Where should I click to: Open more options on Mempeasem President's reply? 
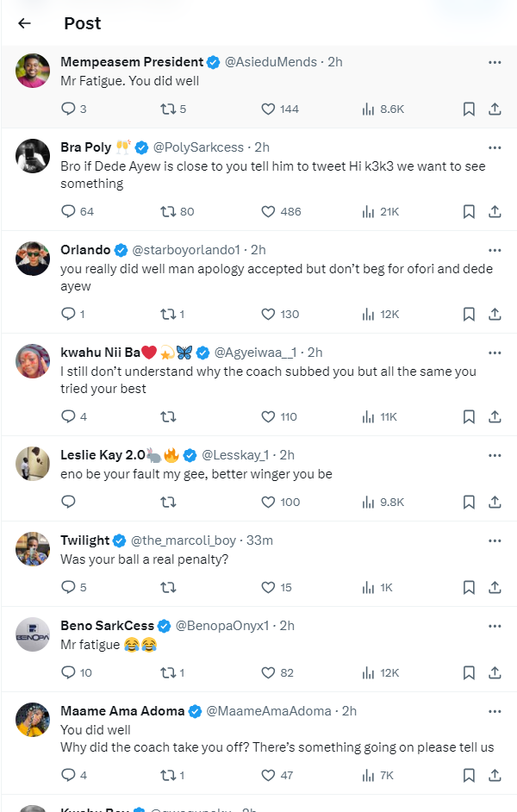click(x=495, y=62)
